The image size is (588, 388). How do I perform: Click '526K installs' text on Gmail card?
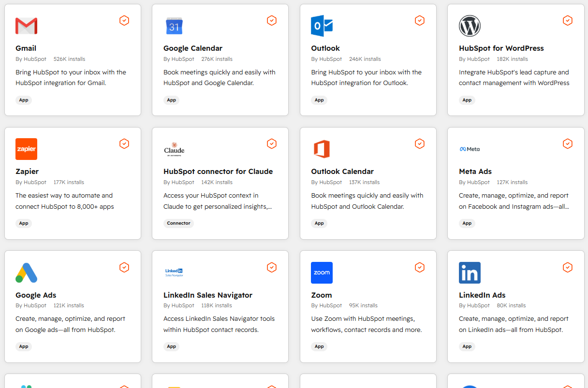pos(69,59)
